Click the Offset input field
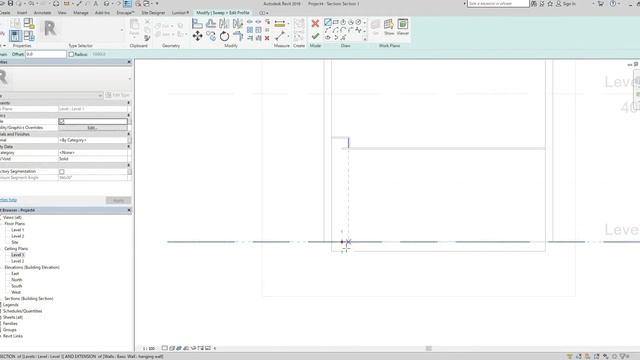The width and height of the screenshot is (640, 360). click(46, 54)
